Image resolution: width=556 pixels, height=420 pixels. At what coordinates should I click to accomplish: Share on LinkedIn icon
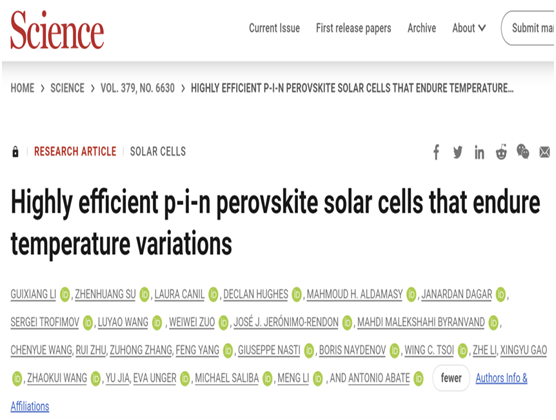point(479,153)
